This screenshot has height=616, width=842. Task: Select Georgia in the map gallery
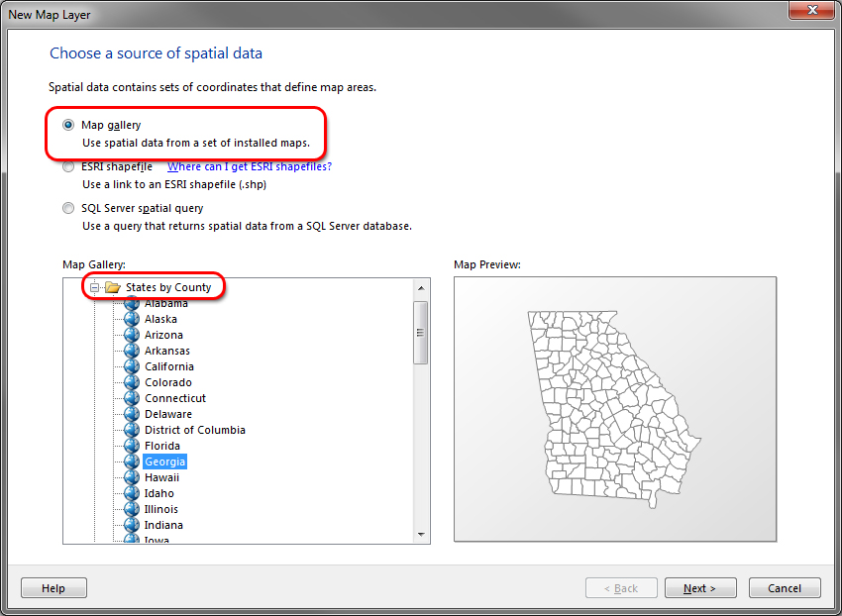[x=164, y=462]
